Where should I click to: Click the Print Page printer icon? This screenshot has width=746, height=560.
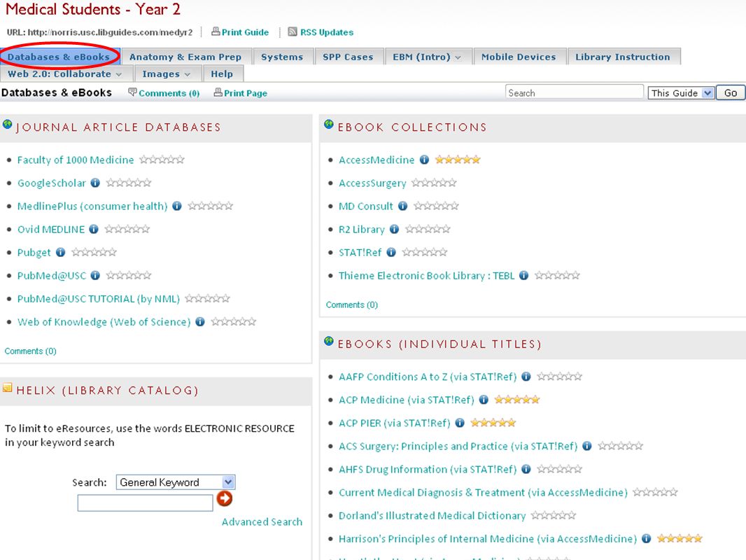pos(218,92)
